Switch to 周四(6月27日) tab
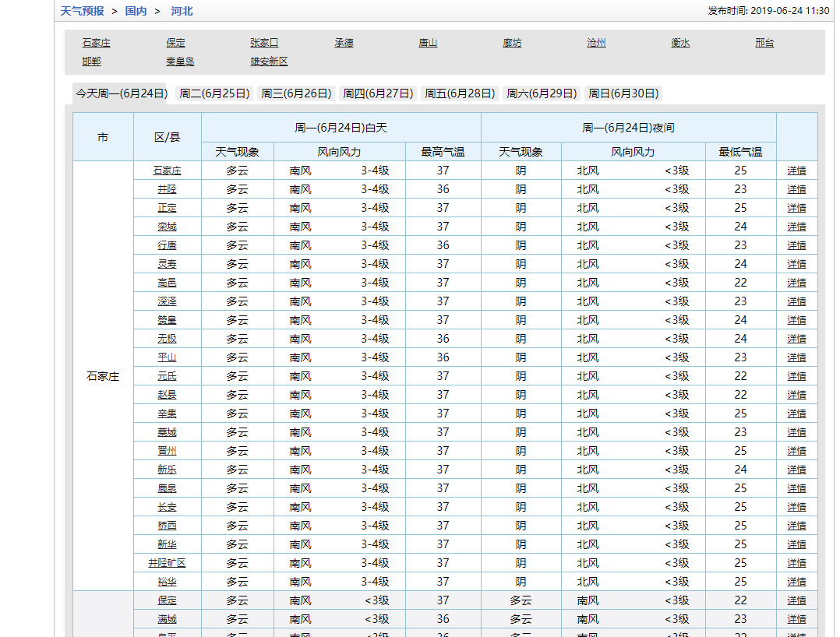 (x=378, y=93)
